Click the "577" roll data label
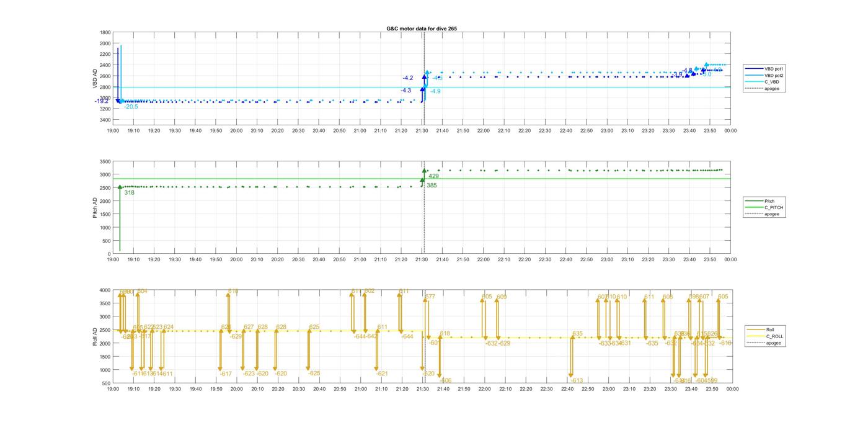Screen dimensions: 868x430 (430, 297)
